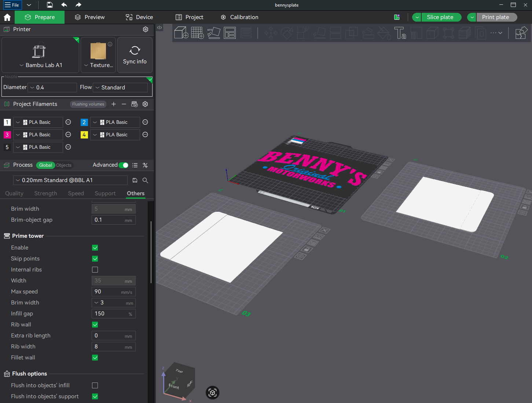Screen dimensions: 532x403
Task: Enable the Internal ribs checkbox
Action: (x=95, y=270)
